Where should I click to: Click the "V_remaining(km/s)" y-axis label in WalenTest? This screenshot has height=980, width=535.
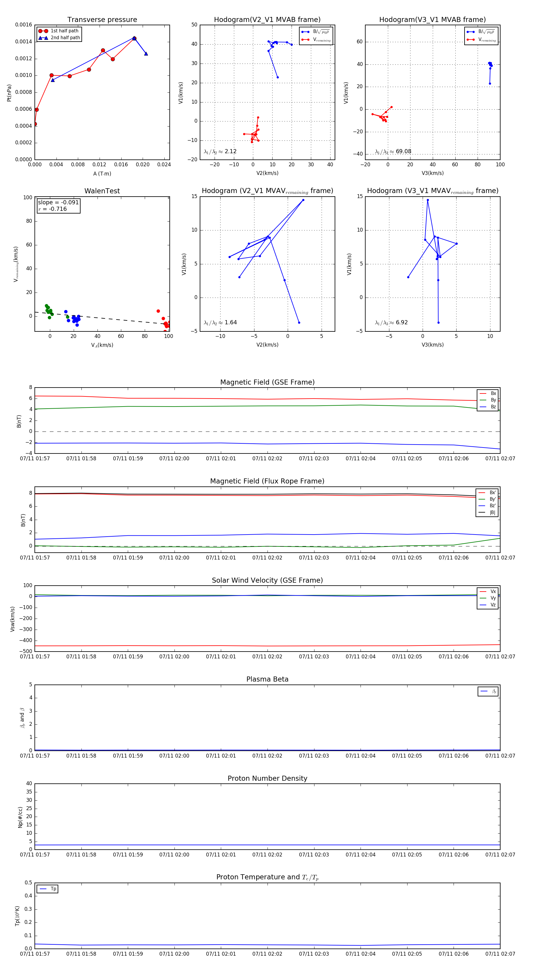(x=16, y=264)
